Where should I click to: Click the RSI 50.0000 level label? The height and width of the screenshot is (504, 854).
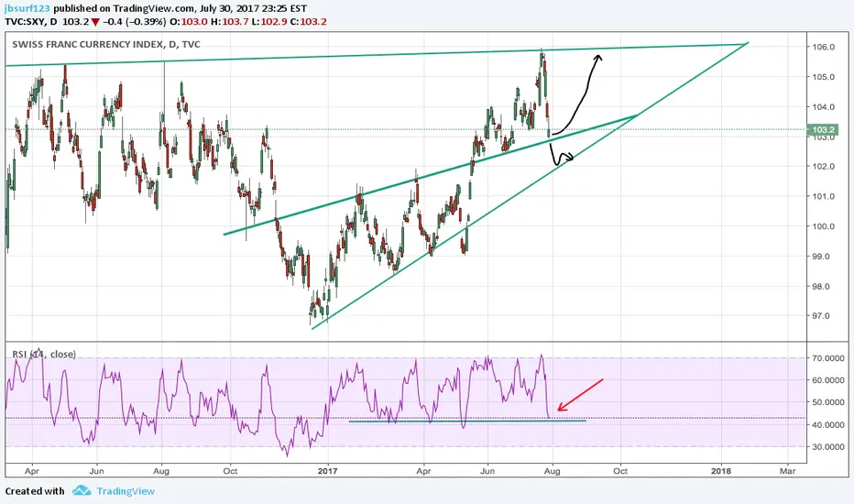[x=828, y=402]
